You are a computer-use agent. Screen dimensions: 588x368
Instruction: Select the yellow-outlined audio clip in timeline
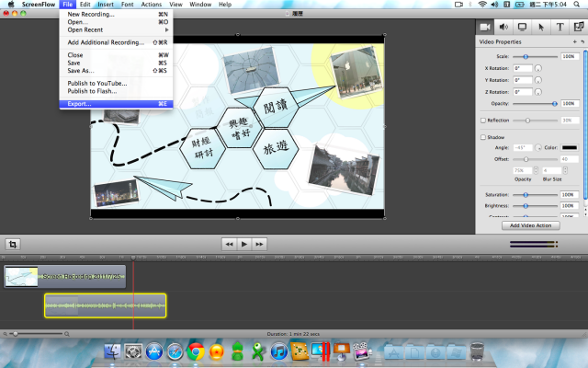[x=106, y=305]
